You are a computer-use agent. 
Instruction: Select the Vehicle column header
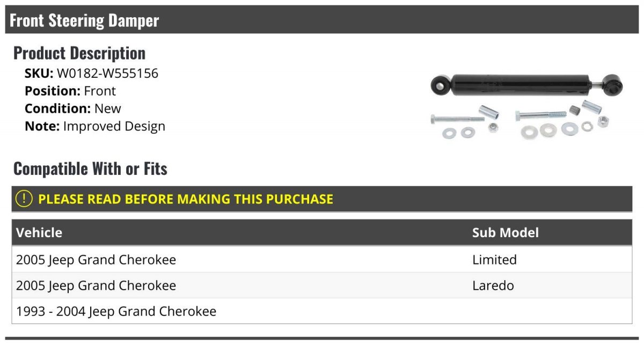tap(39, 232)
